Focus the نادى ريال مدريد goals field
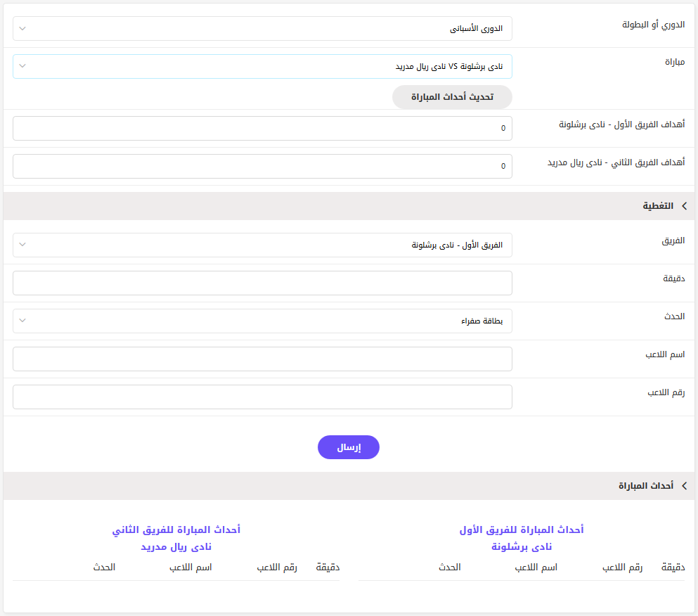 coord(262,166)
